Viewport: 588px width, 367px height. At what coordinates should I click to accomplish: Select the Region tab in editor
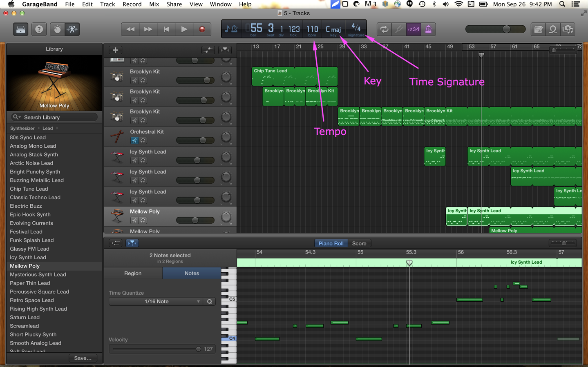click(133, 273)
